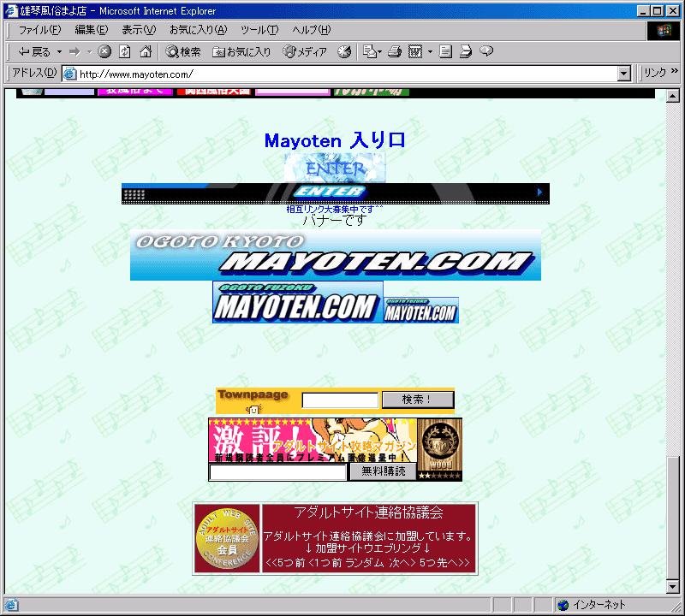
Task: Click the Windows logo throbber icon
Action: point(663,30)
